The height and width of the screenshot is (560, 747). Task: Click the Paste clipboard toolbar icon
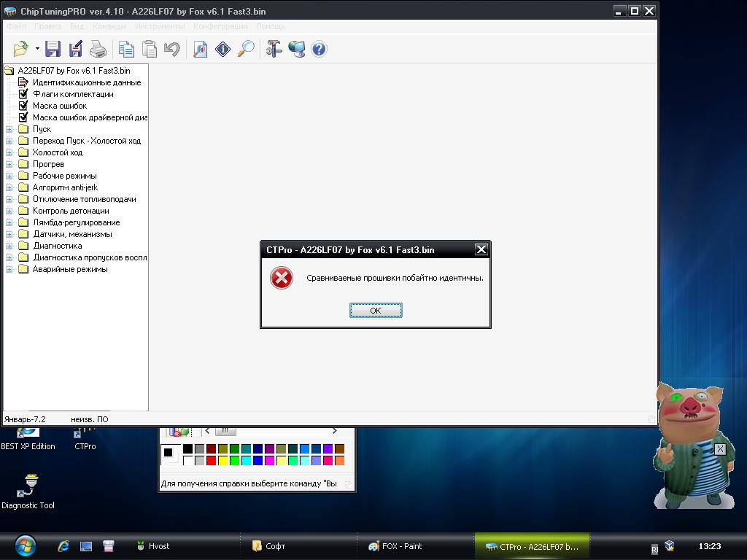click(150, 49)
